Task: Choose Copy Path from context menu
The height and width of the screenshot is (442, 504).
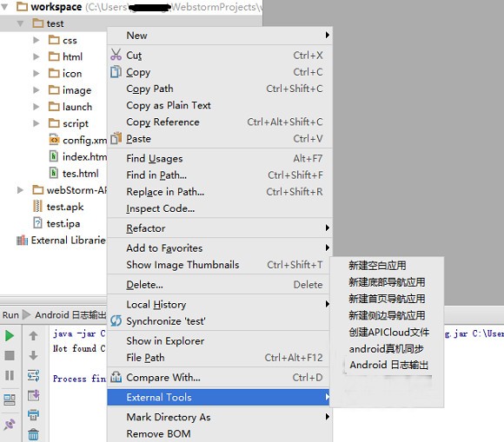Action: click(x=220, y=89)
